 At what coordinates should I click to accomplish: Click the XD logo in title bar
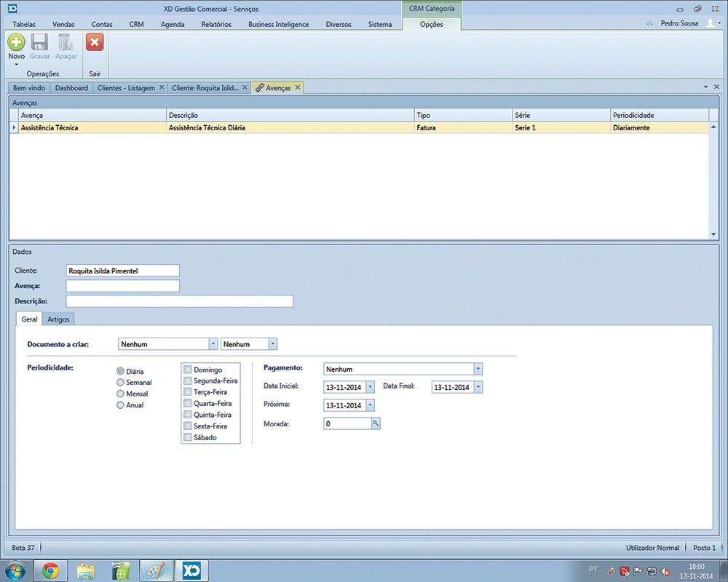(x=12, y=9)
